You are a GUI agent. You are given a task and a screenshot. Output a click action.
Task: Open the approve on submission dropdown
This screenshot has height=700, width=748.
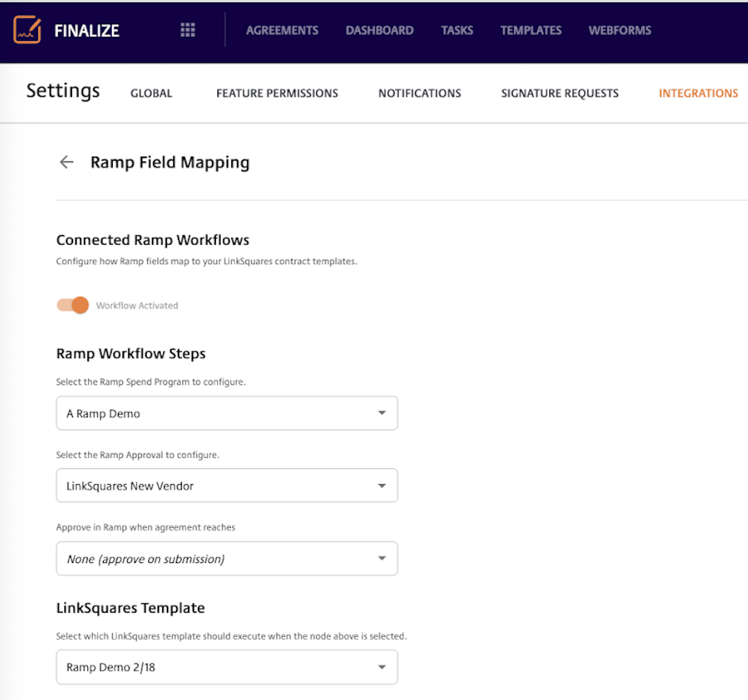227,558
